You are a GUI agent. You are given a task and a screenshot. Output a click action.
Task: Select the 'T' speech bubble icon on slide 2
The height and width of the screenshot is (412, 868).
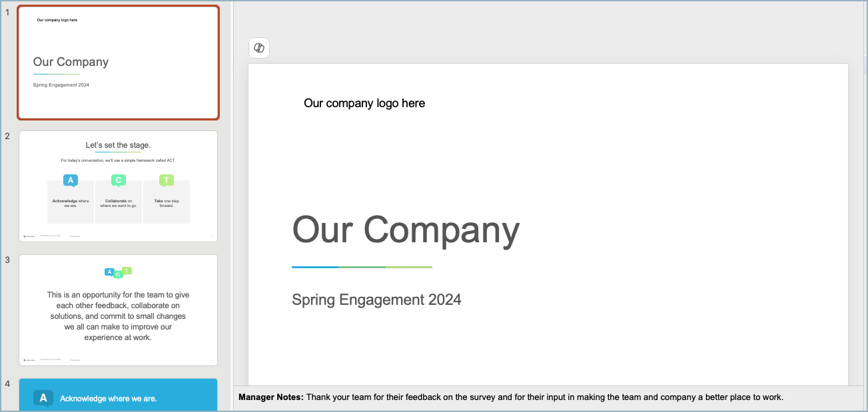166,179
